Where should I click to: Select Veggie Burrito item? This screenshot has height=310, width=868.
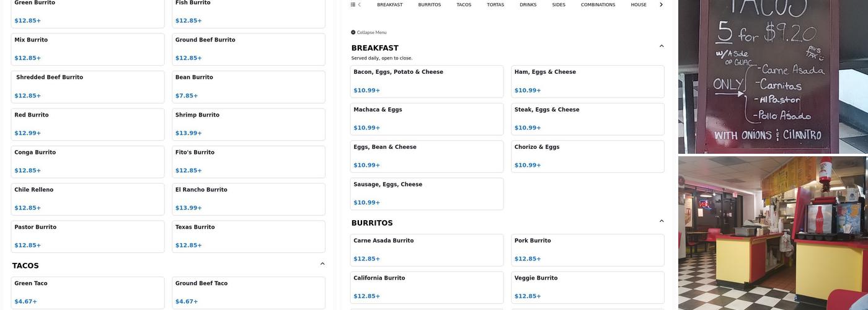point(588,288)
